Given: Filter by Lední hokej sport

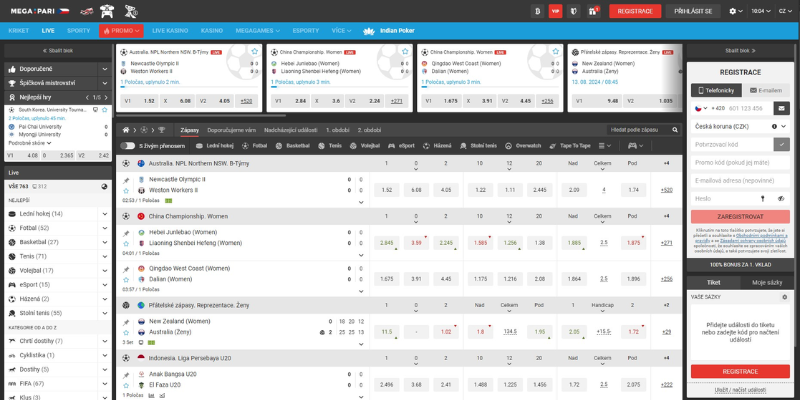Looking at the screenshot, I should (214, 146).
